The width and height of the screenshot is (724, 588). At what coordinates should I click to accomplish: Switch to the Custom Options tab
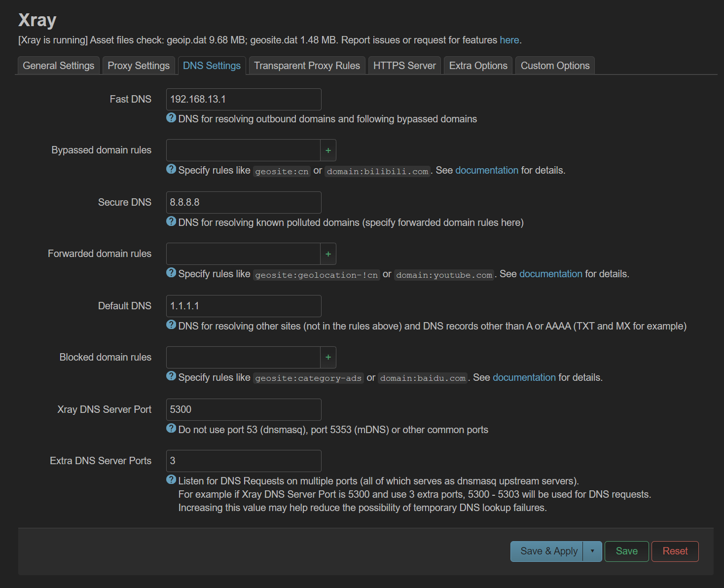tap(555, 66)
